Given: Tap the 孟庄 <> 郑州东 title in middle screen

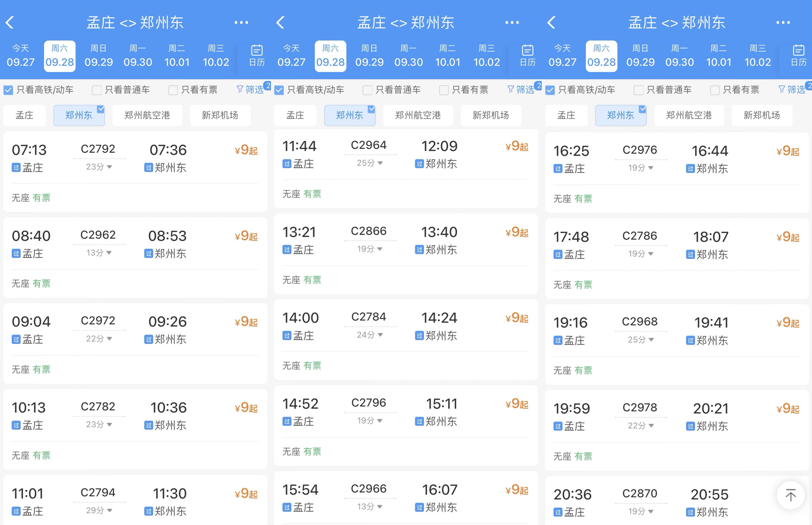Looking at the screenshot, I should click(x=406, y=23).
